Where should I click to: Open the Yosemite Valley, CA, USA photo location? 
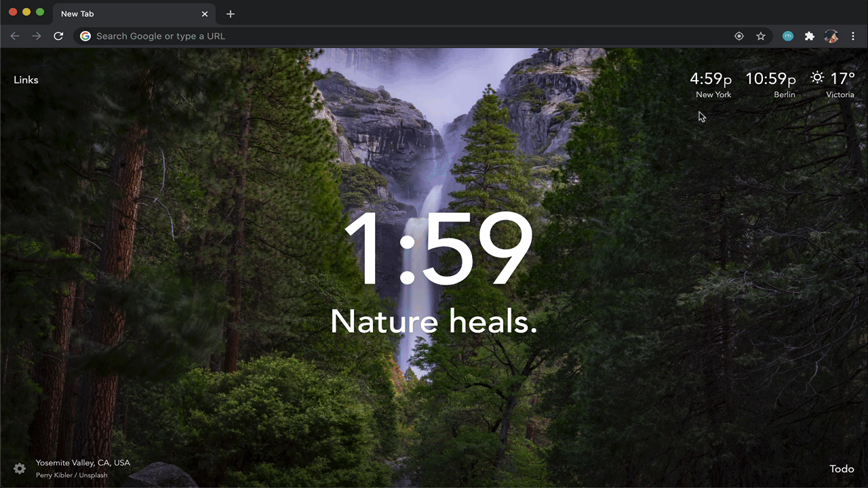(x=83, y=463)
